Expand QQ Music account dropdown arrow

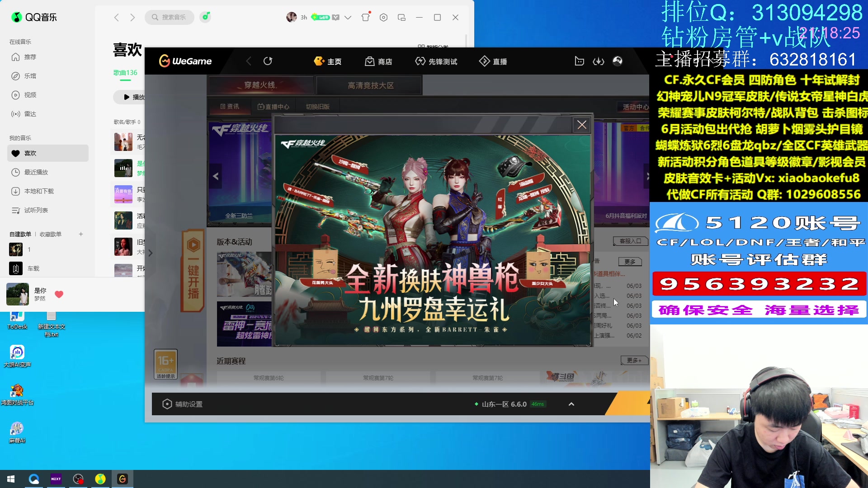pyautogui.click(x=348, y=18)
